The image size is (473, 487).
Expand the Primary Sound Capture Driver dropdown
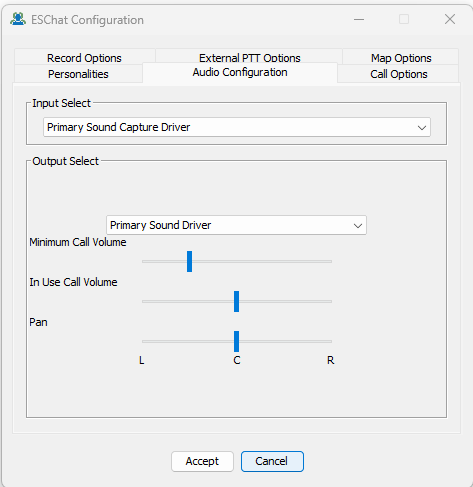click(x=237, y=127)
